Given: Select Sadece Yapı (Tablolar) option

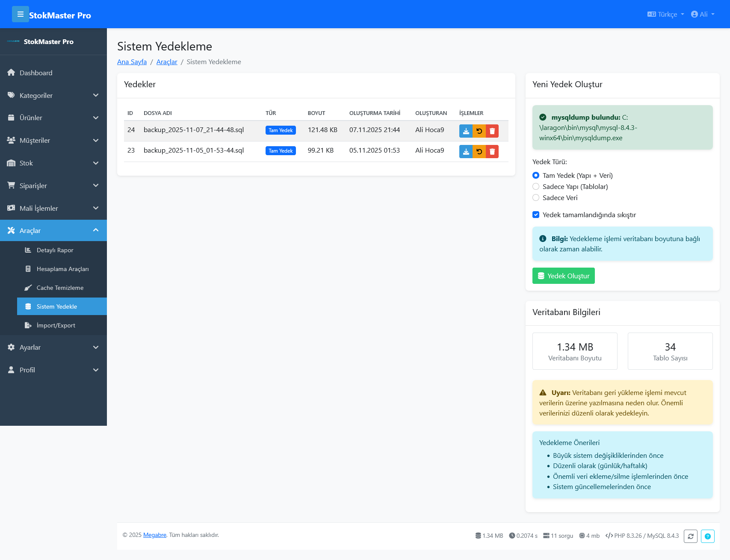Looking at the screenshot, I should (x=536, y=186).
